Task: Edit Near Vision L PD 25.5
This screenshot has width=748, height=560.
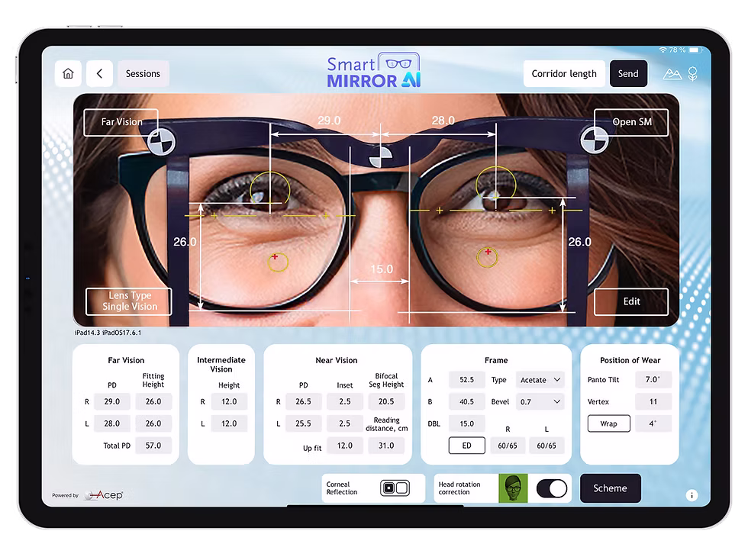Action: pos(304,423)
